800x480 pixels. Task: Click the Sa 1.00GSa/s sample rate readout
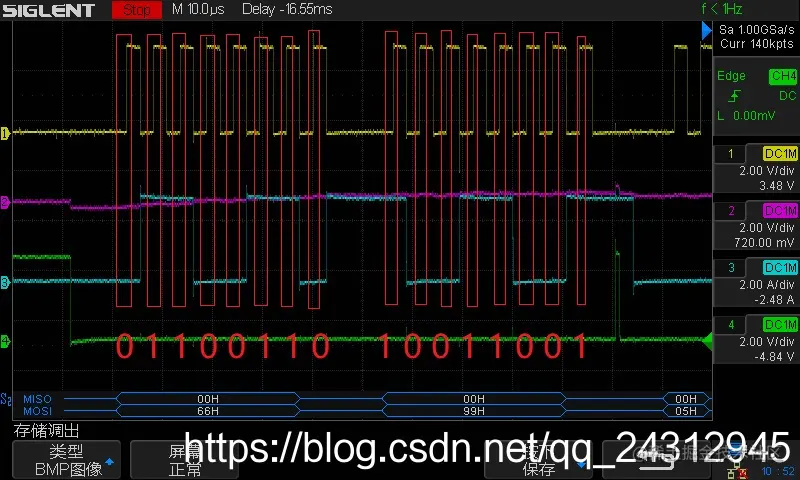[x=756, y=30]
